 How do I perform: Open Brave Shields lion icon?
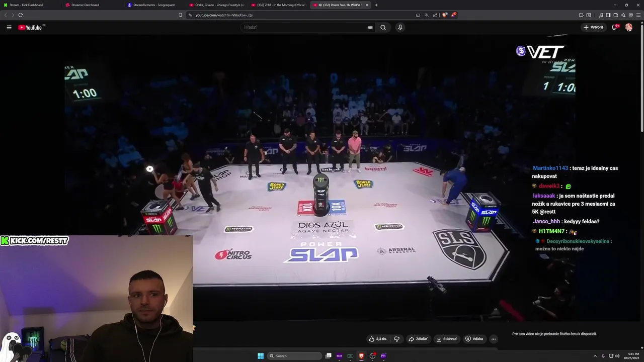click(x=444, y=15)
